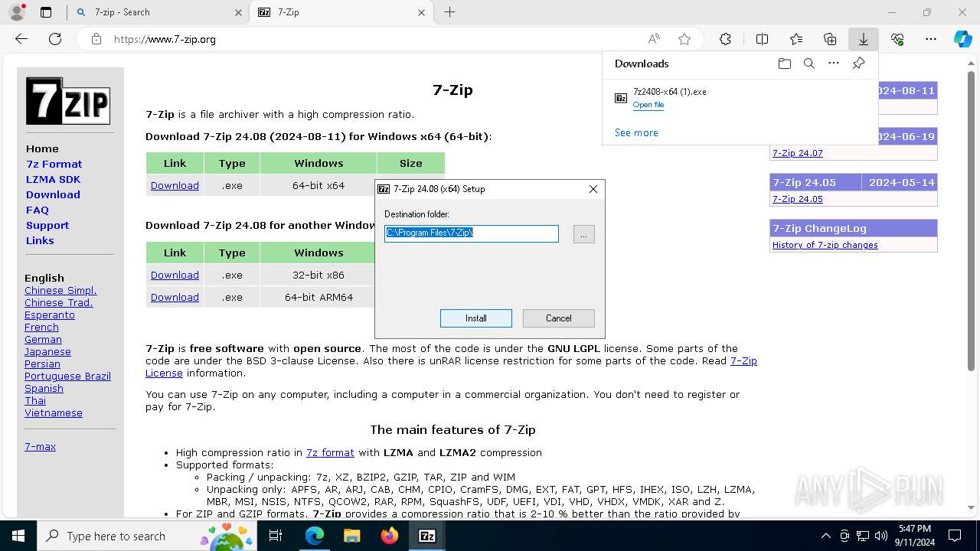Click See more in Downloads panel
The width and height of the screenshot is (980, 551).
pos(636,132)
